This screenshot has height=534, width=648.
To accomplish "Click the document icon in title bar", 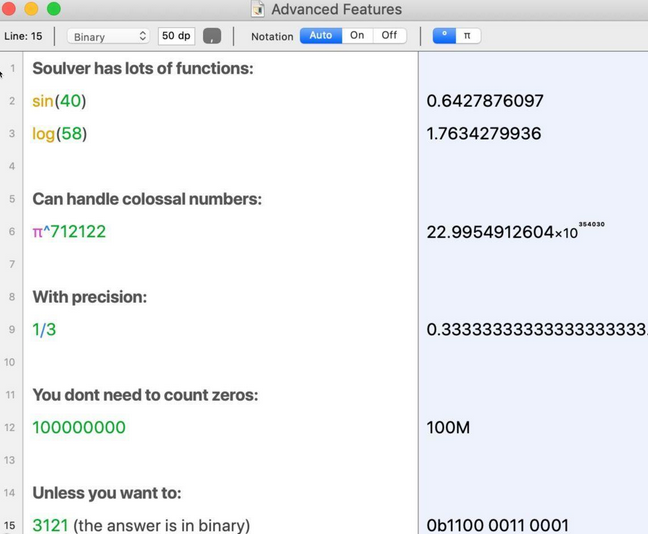I will [258, 9].
